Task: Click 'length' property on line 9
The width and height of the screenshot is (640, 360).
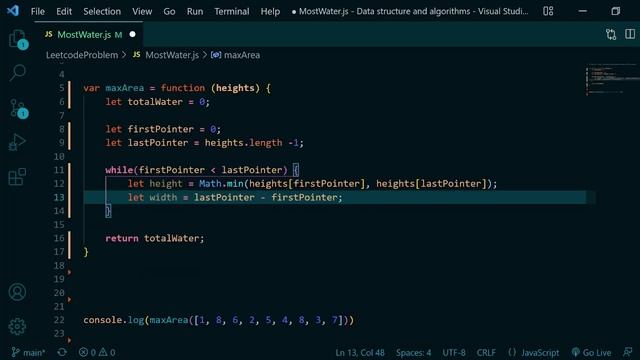Action: click(x=266, y=143)
